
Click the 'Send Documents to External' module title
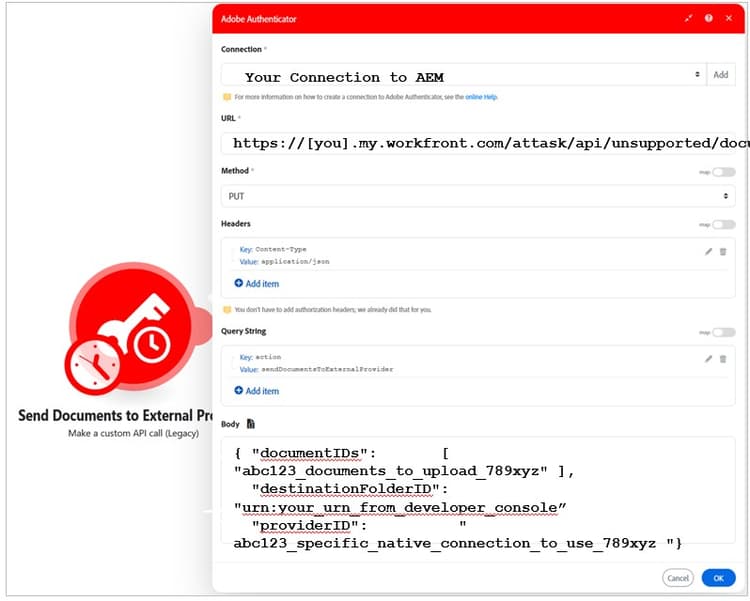point(115,415)
